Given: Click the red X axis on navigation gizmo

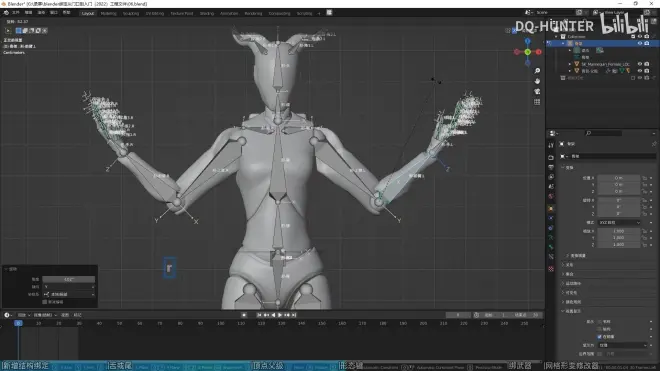Looking at the screenshot, I should pyautogui.click(x=538, y=52).
